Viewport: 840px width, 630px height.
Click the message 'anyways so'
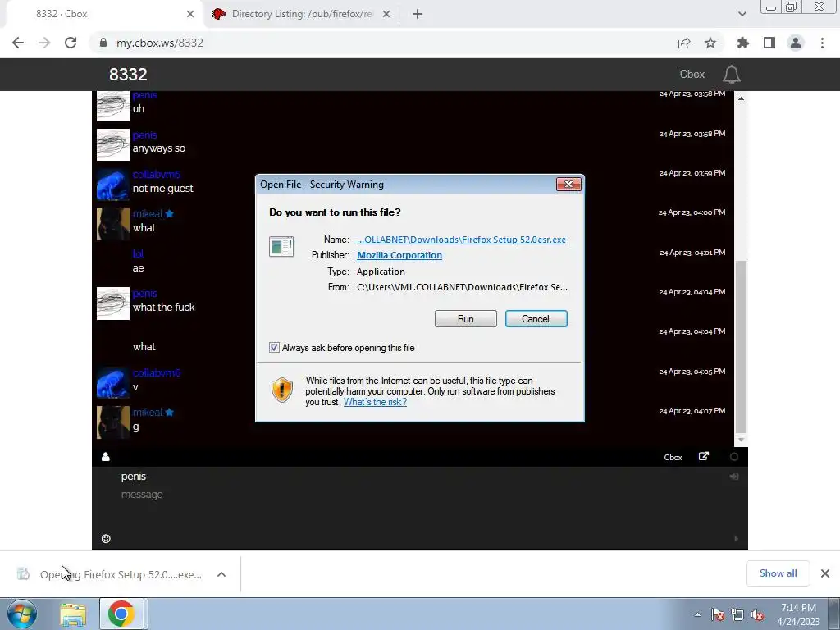coord(159,148)
